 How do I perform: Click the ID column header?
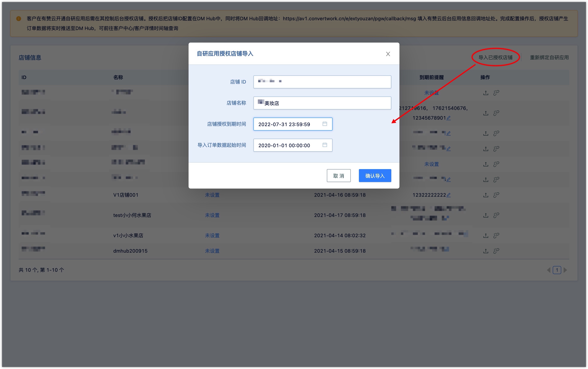tap(24, 77)
